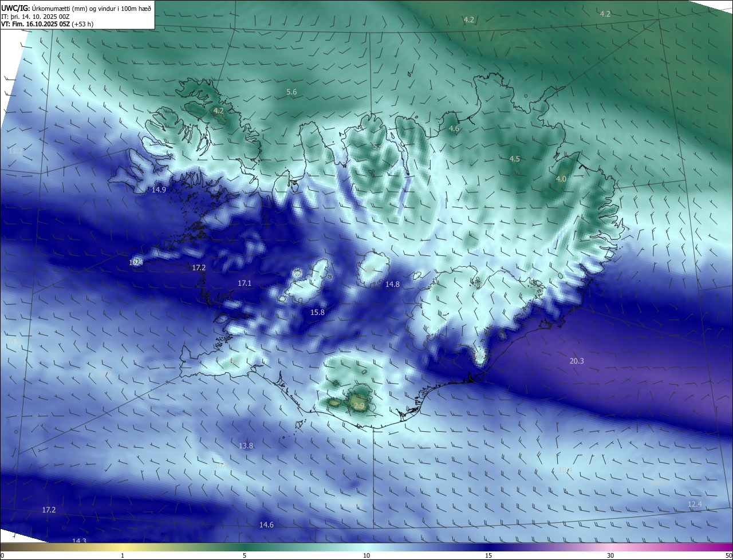Click the colour scale tick labelled 5
This screenshot has width=733, height=560.
click(245, 555)
